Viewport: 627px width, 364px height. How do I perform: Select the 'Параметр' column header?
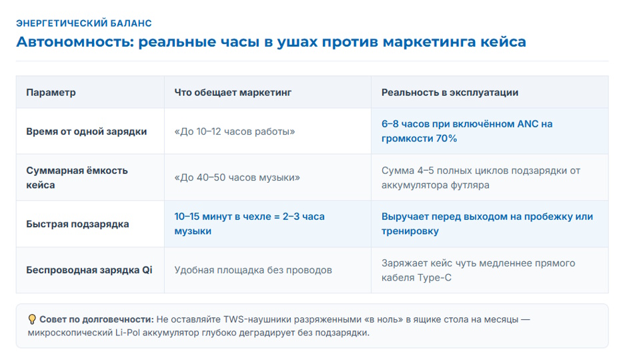[90, 92]
